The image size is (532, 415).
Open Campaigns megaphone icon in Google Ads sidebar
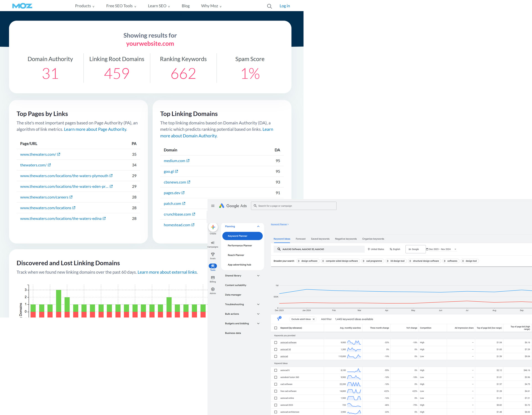click(213, 243)
